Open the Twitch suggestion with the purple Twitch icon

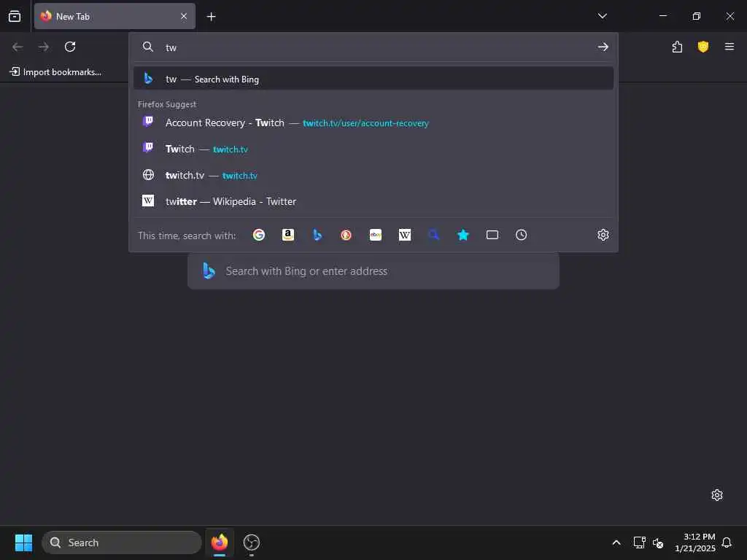pos(373,149)
